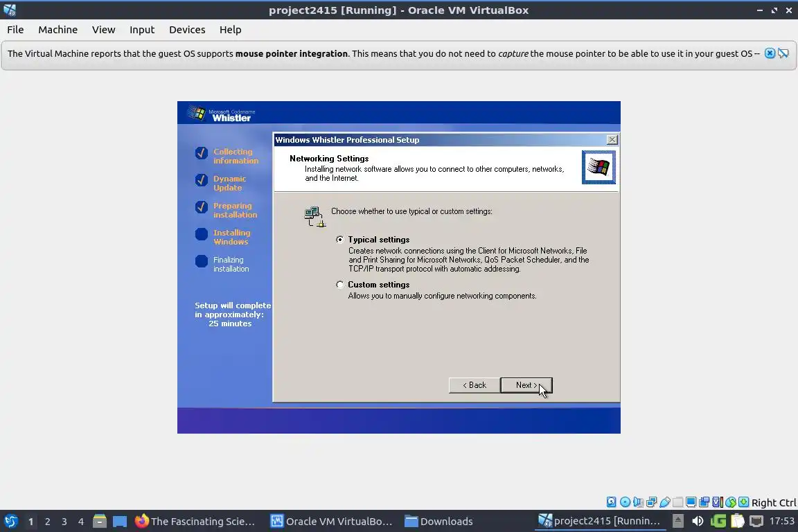The height and width of the screenshot is (532, 798).
Task: Click the display status icon
Action: coord(691,502)
